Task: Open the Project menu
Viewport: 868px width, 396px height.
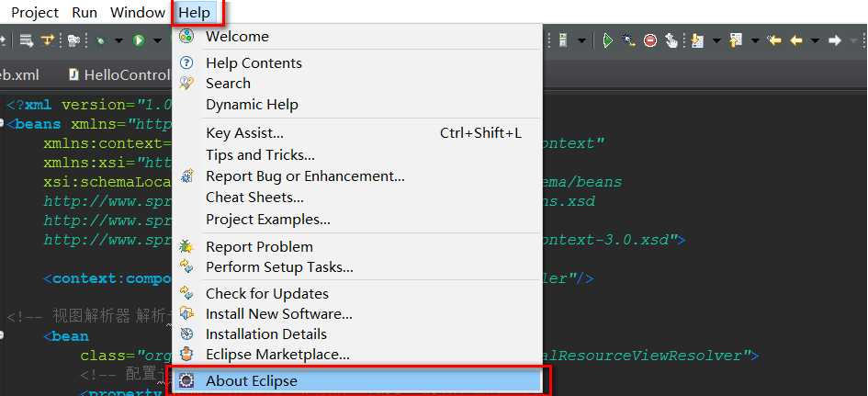Action: [x=35, y=12]
